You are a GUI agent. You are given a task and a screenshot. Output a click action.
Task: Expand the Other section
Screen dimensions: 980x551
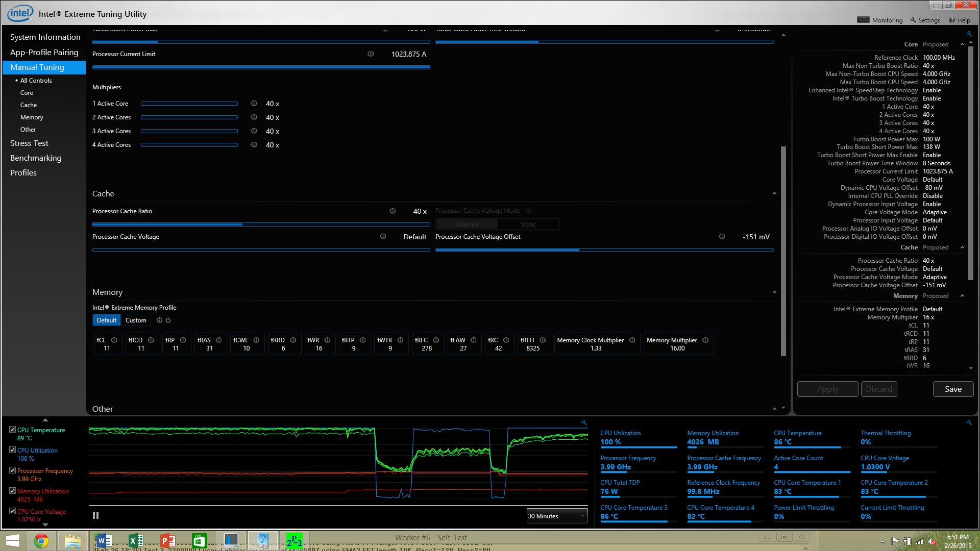tap(774, 409)
